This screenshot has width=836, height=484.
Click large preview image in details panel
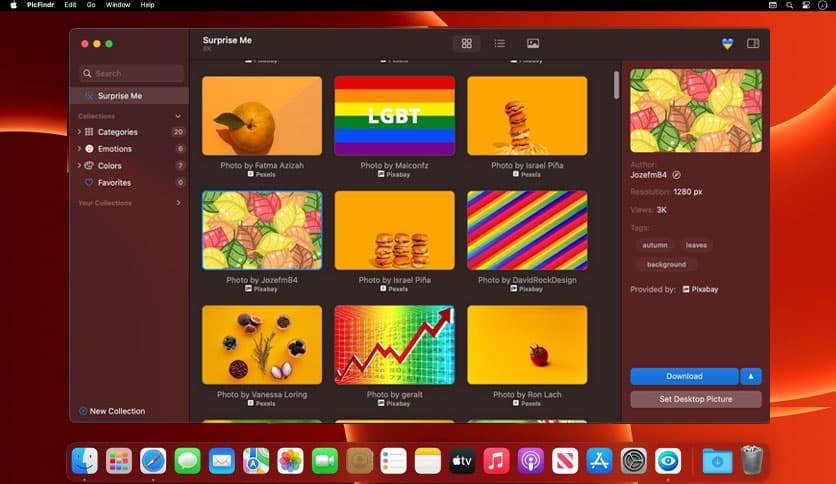pos(696,110)
